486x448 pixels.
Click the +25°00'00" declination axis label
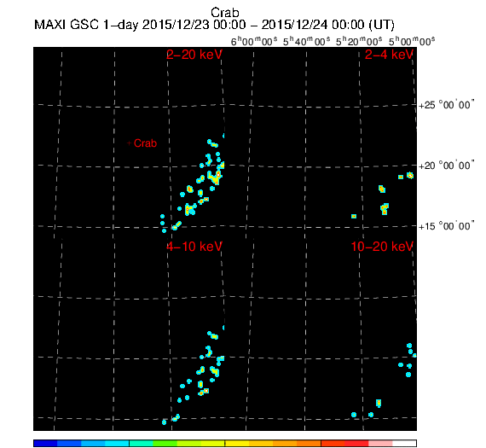pyautogui.click(x=446, y=105)
